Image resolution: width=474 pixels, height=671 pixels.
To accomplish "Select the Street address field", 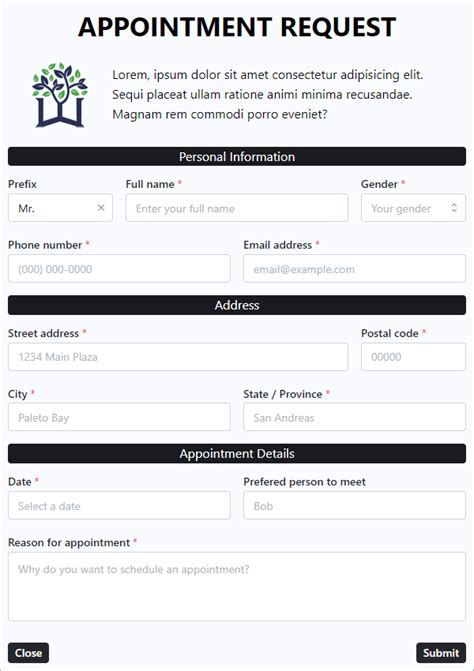I will pos(178,357).
